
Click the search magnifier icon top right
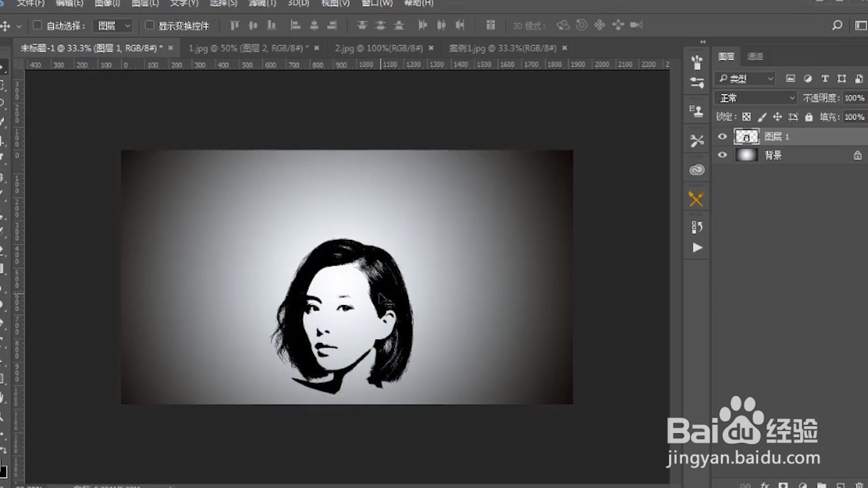[x=837, y=25]
